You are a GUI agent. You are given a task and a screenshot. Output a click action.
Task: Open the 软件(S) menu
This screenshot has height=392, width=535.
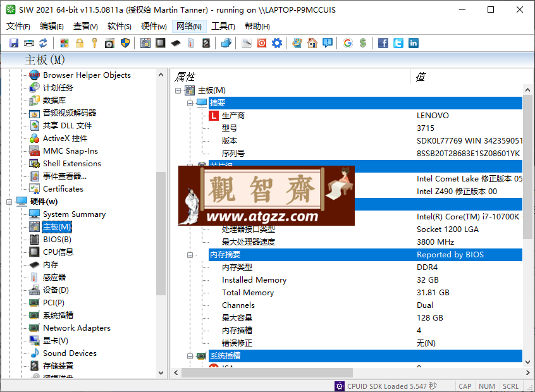click(120, 27)
